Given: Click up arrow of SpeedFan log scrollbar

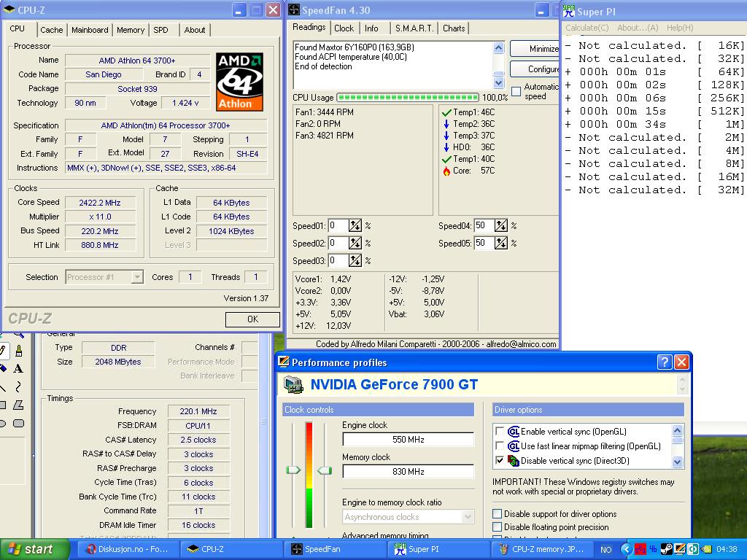Looking at the screenshot, I should click(498, 47).
